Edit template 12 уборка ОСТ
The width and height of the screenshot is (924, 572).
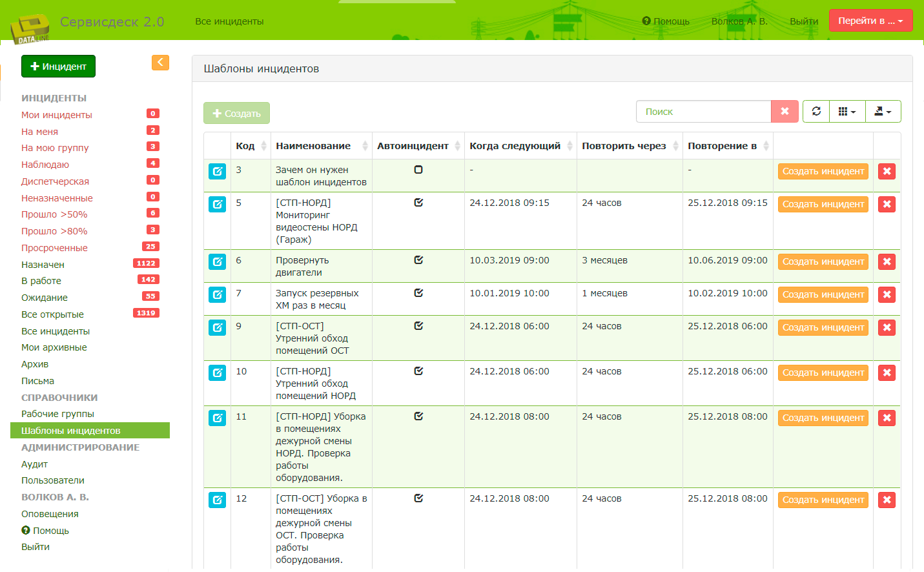click(x=217, y=500)
